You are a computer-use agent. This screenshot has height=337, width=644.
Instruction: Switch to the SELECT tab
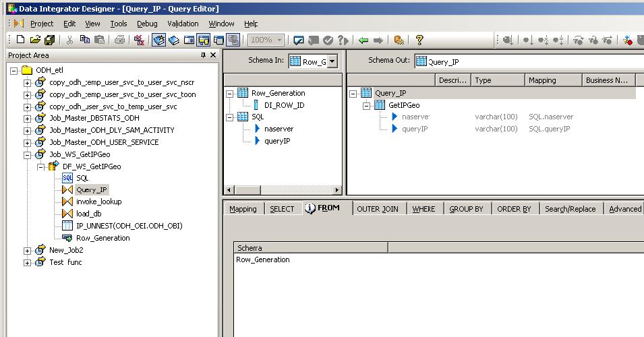tap(282, 209)
